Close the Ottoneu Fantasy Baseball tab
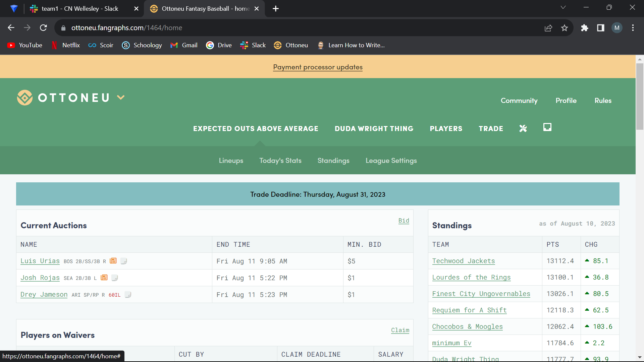644x362 pixels. (x=257, y=9)
